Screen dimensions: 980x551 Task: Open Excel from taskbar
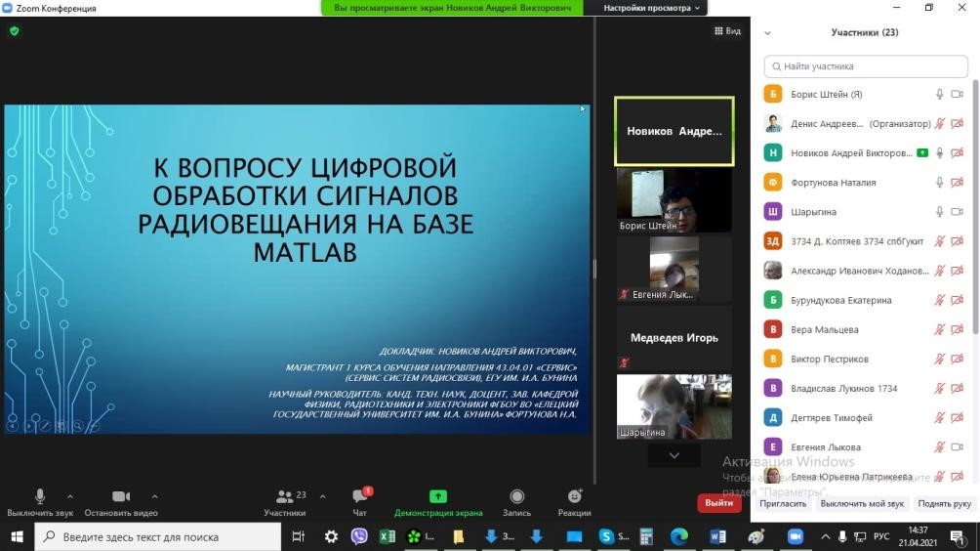(387, 536)
